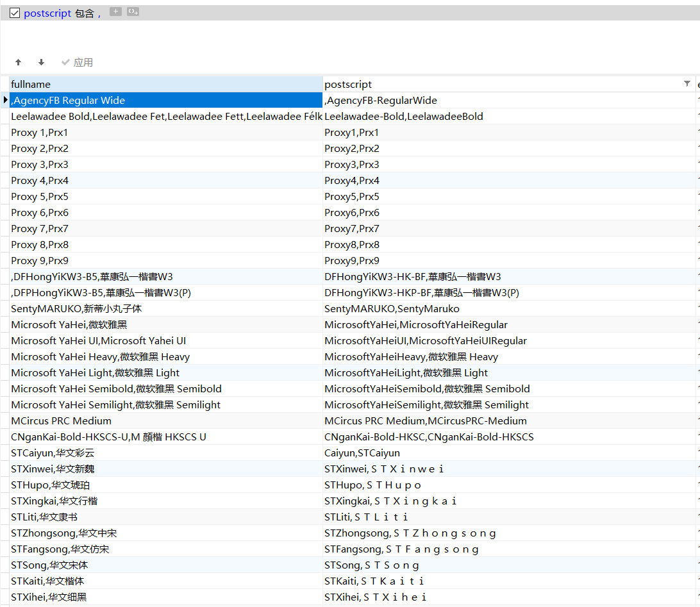
Task: Select the 'MCircus PRC Medium,MCircusPRC-Medium' postscript cell
Action: [x=509, y=421]
